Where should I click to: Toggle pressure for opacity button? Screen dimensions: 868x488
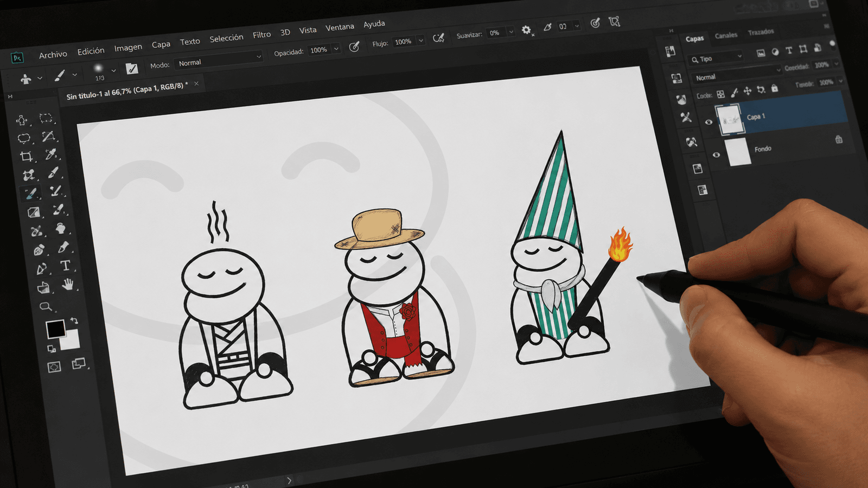[354, 47]
